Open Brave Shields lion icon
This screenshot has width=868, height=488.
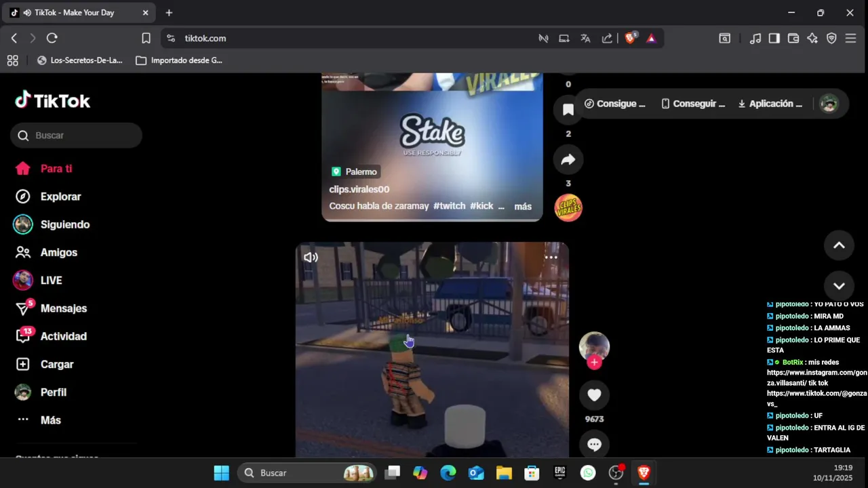[x=631, y=38]
